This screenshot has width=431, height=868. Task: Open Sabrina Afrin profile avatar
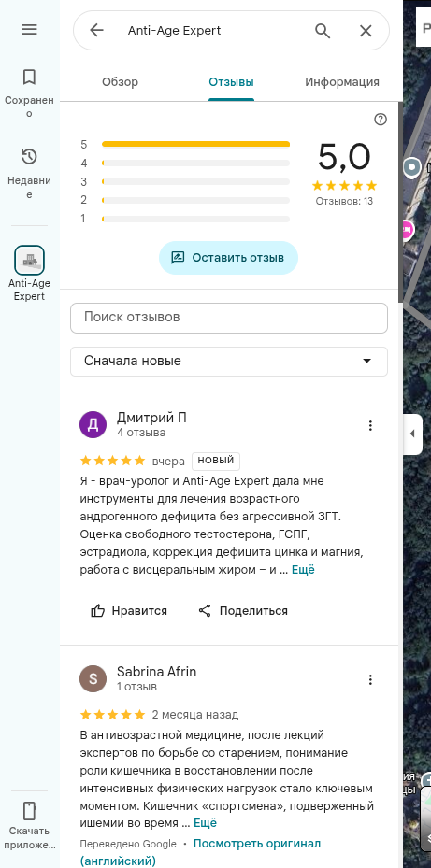pos(93,678)
